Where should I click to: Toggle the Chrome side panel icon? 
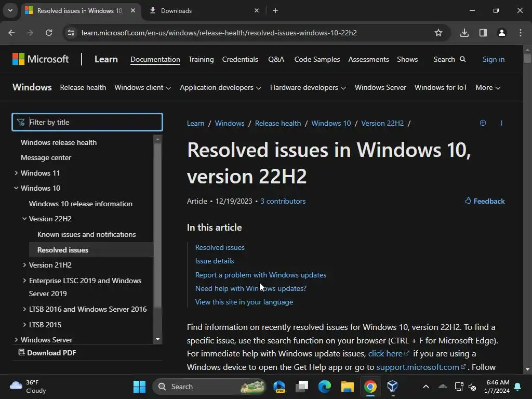483,33
